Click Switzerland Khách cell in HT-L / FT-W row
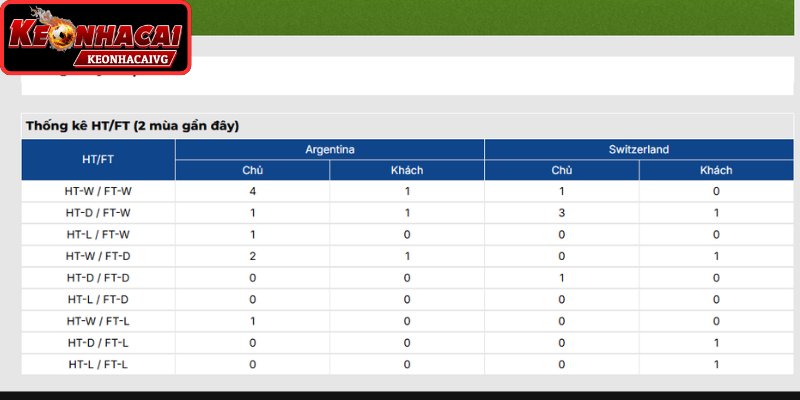Screen dimensions: 800x400 [716, 235]
